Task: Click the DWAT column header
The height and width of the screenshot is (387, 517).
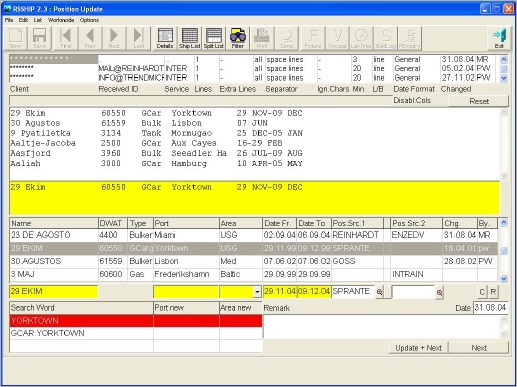Action: point(113,223)
